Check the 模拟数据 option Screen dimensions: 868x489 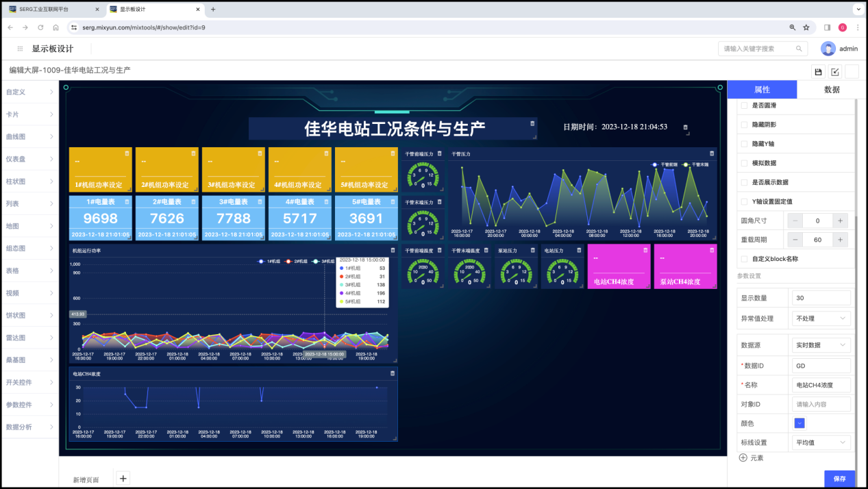point(745,163)
